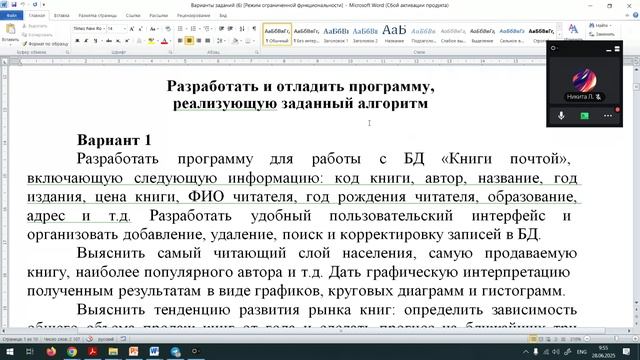Toggle Superscript formatting

[127, 41]
